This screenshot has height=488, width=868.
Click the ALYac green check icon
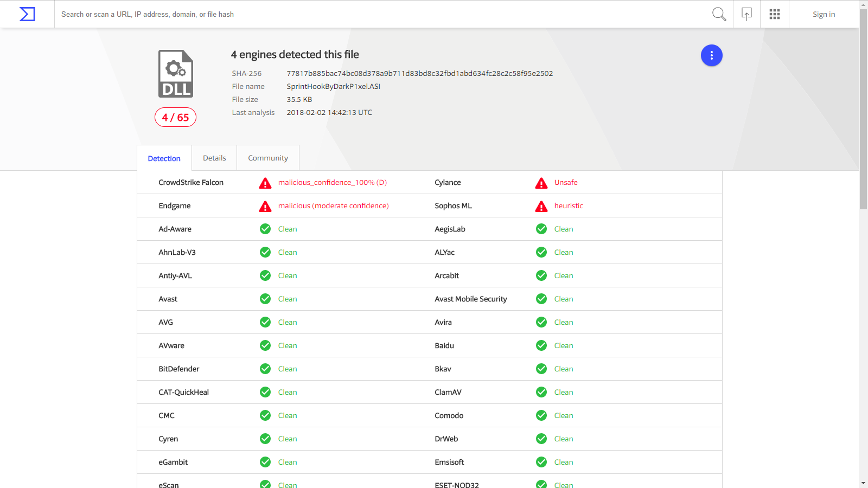[x=541, y=252]
